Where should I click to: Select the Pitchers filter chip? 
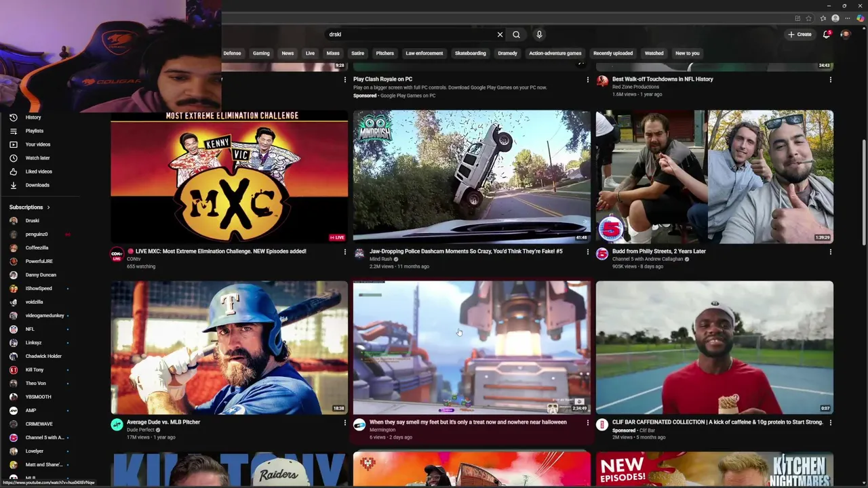tap(384, 53)
